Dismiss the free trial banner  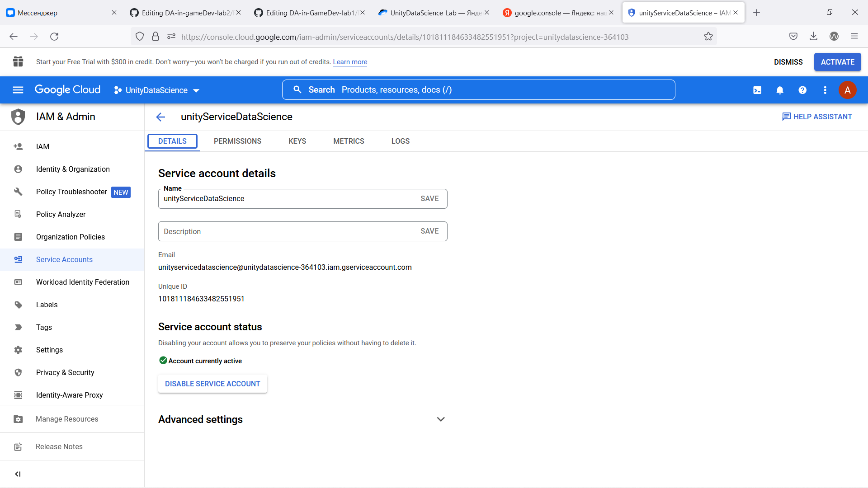click(788, 62)
